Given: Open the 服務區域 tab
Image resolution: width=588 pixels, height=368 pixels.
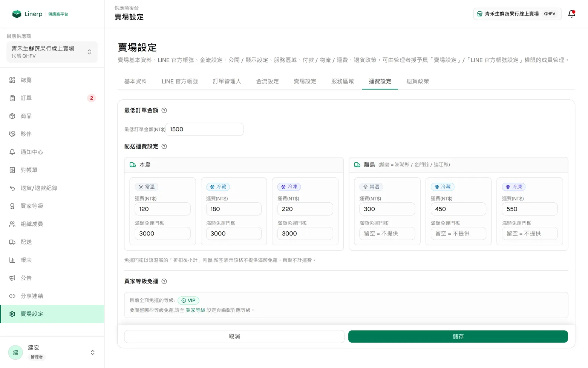Looking at the screenshot, I should click(x=343, y=82).
